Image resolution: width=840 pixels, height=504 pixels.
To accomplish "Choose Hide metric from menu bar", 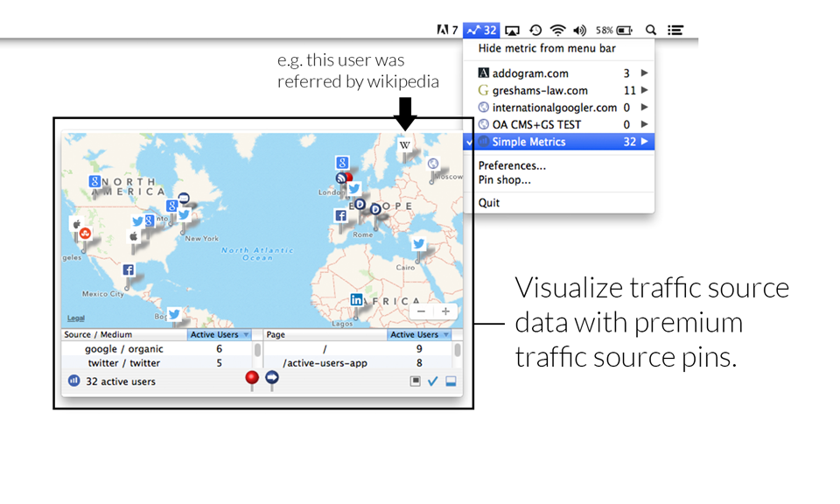I will (x=547, y=48).
